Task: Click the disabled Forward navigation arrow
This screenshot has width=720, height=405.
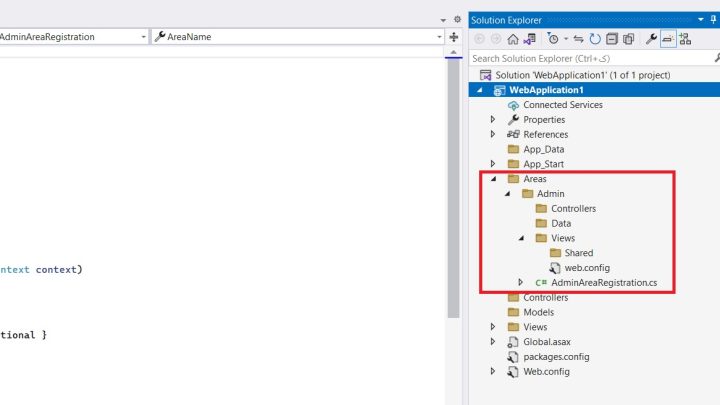Action: click(496, 39)
